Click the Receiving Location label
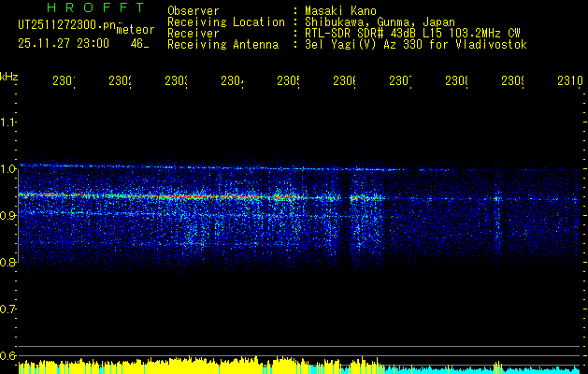 tap(226, 22)
